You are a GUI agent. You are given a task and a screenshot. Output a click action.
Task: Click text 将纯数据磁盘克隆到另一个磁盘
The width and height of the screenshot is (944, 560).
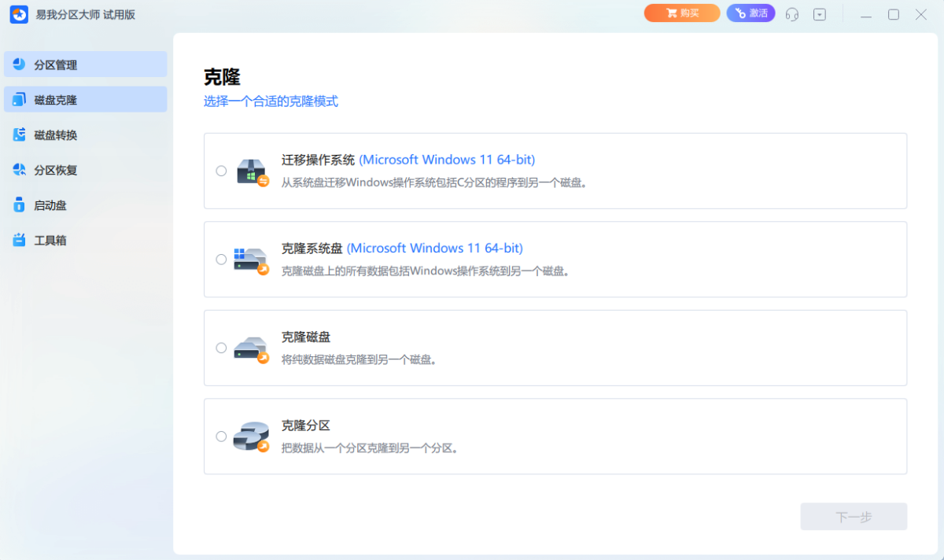click(x=359, y=359)
